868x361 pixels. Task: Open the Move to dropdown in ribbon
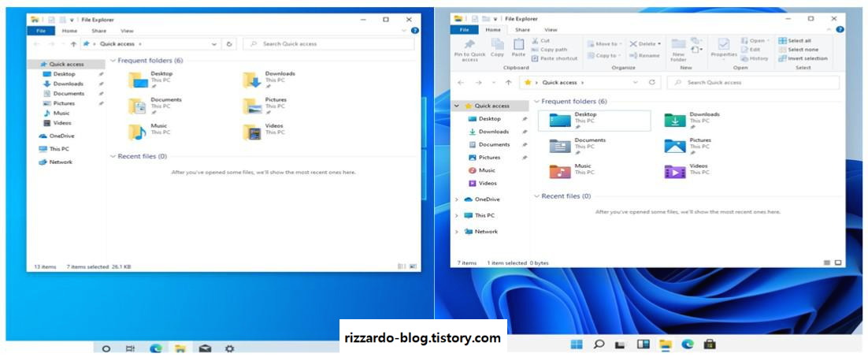[x=604, y=43]
